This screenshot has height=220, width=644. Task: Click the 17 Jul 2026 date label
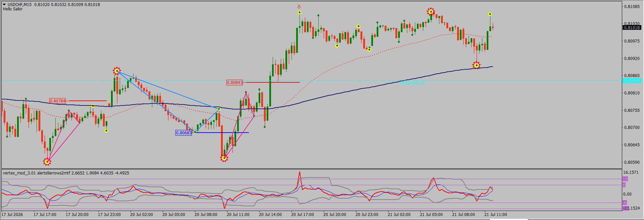[12, 215]
